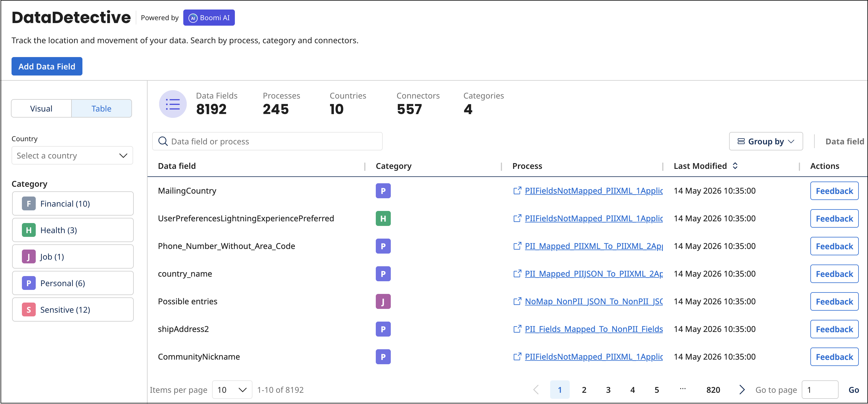
Task: Open the PII_Mapped_PIIXML_To_PIIXML process link
Action: (x=594, y=246)
